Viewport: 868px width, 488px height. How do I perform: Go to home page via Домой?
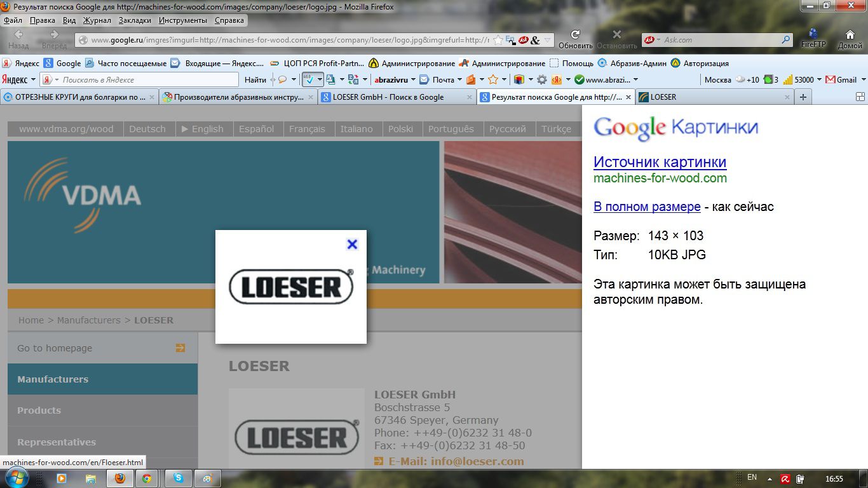pyautogui.click(x=850, y=39)
